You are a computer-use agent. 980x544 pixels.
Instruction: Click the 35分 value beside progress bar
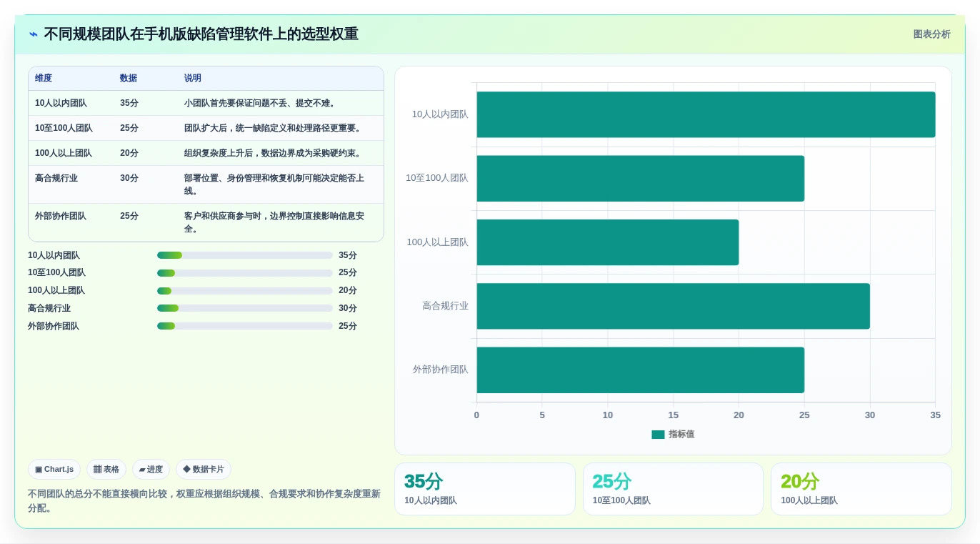348,255
